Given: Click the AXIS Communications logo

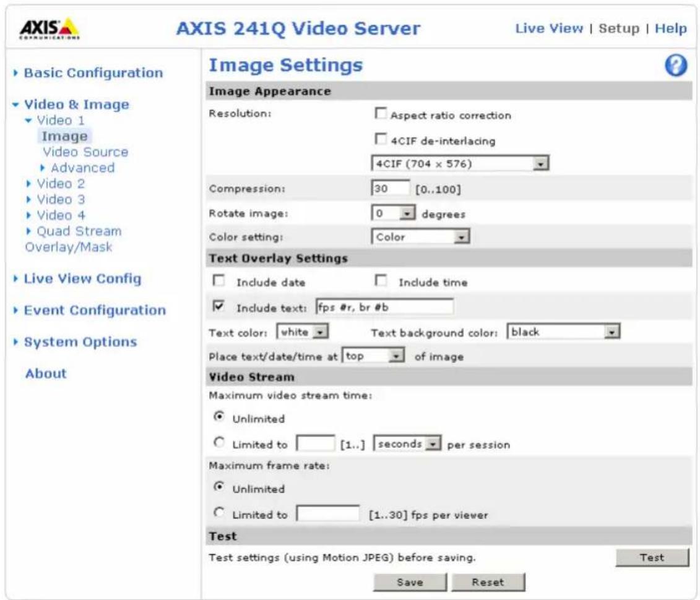Looking at the screenshot, I should click(49, 28).
